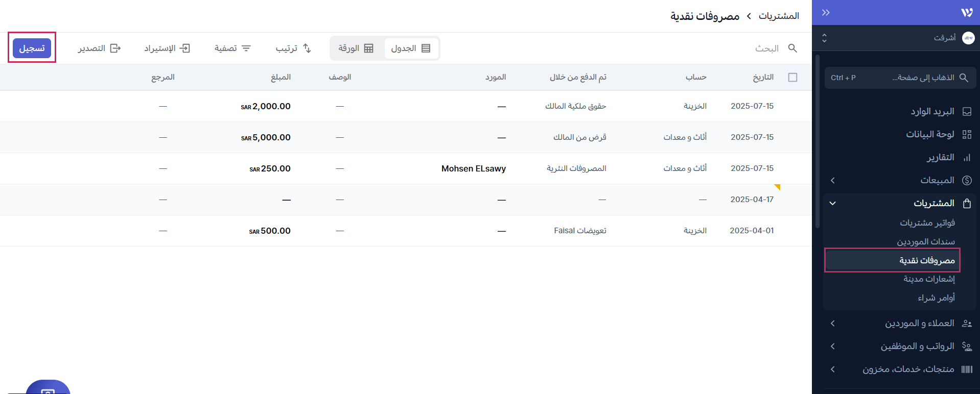Click the search magnifier icon in toolbar

(792, 48)
